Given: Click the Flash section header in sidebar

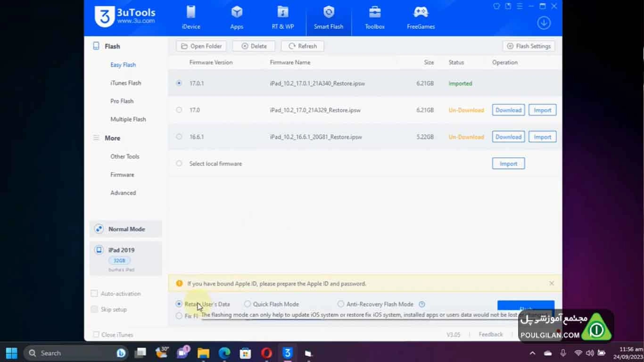Looking at the screenshot, I should (x=112, y=46).
